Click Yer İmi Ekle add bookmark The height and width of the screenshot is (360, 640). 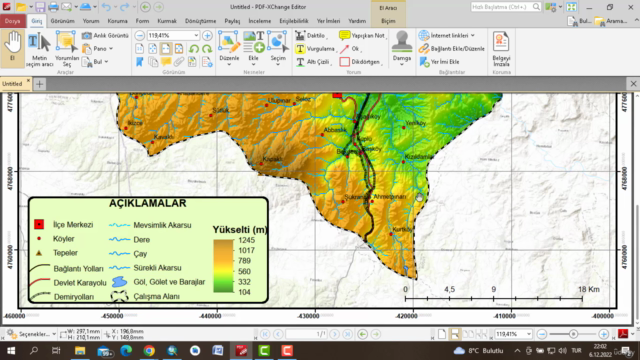[439, 62]
